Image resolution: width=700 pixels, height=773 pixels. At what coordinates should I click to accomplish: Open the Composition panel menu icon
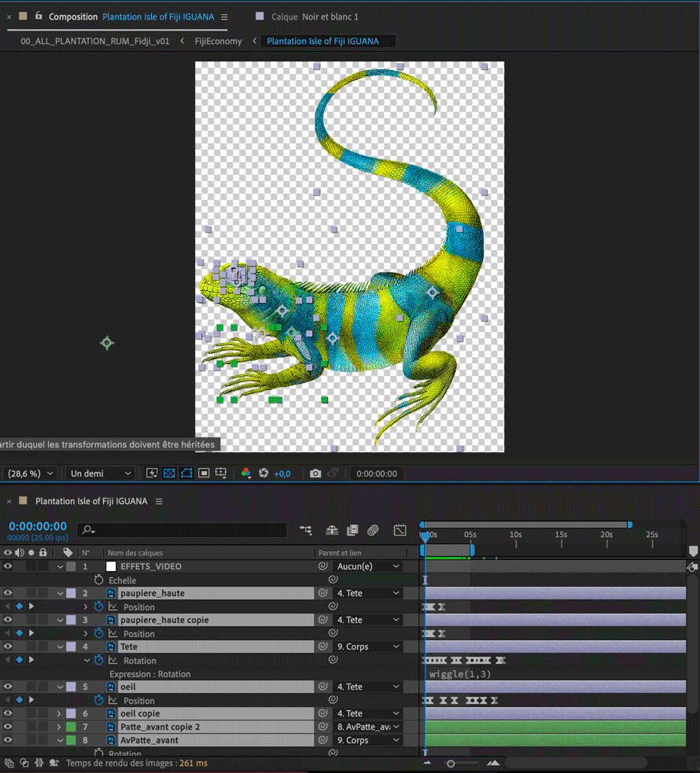224,17
